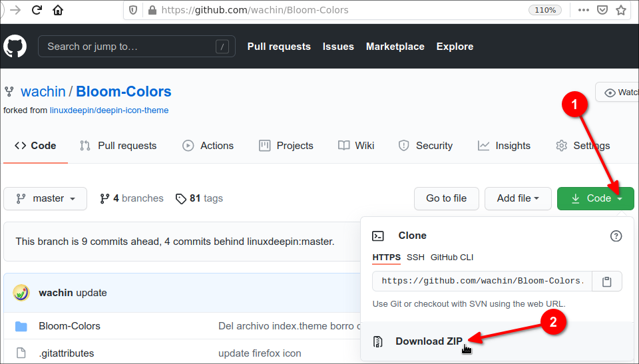639x364 pixels.
Task: Click Download ZIP
Action: pyautogui.click(x=429, y=341)
